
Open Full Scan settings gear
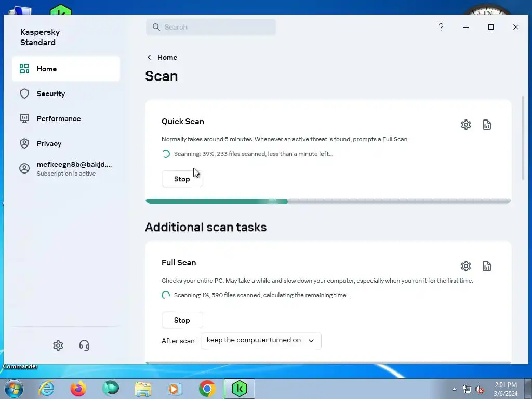click(466, 266)
